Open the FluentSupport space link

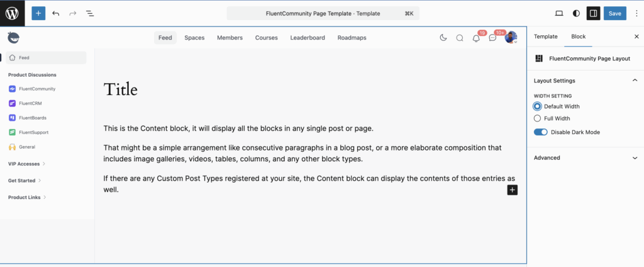pos(34,132)
